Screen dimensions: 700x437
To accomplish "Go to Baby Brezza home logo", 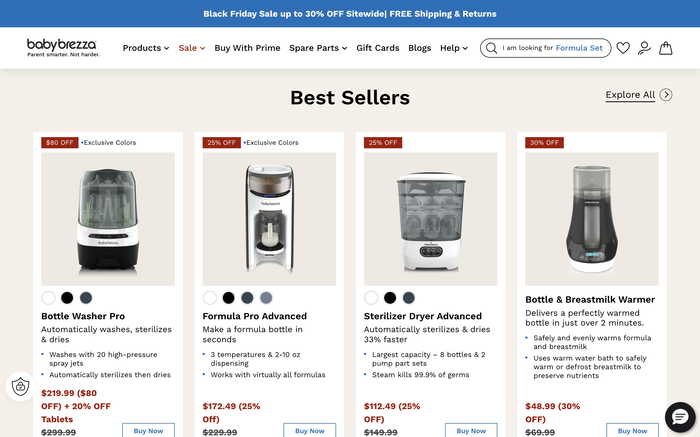I will pos(63,47).
